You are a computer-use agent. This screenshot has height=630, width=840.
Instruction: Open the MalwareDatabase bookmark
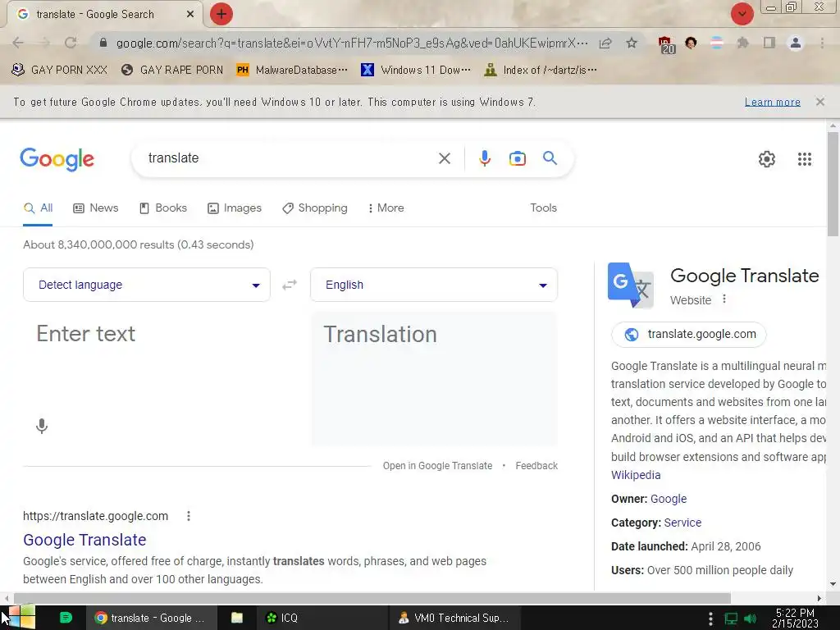tap(292, 70)
